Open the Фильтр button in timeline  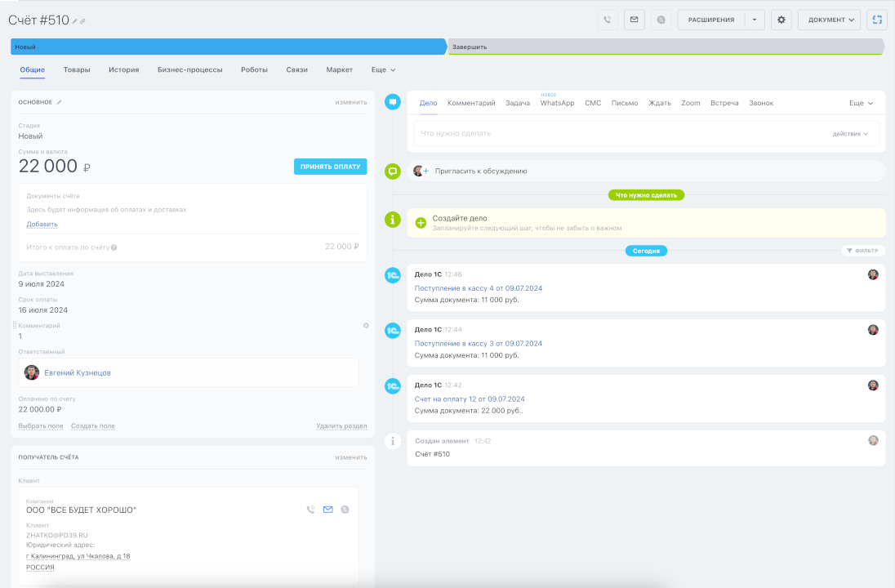863,251
